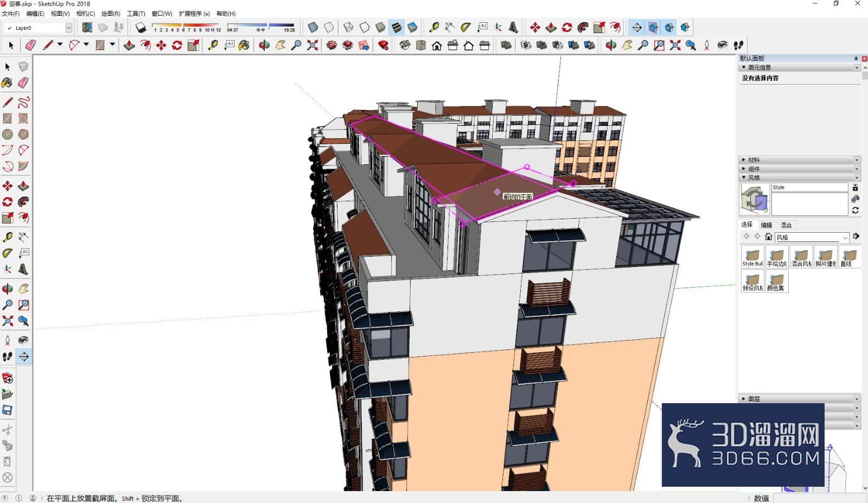Open the Style Builder styles folder
The width and height of the screenshot is (868, 503).
click(x=752, y=257)
